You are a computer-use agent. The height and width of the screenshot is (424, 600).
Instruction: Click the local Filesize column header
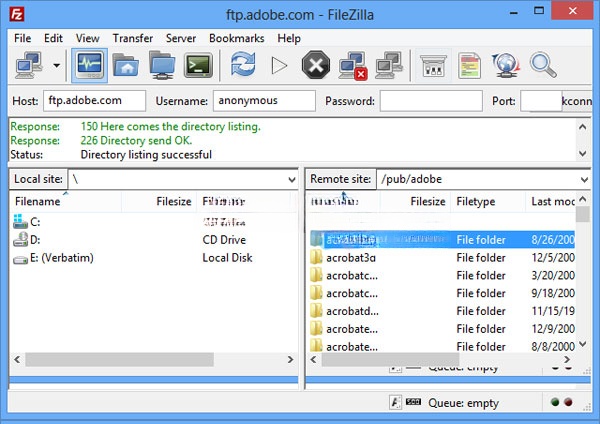[x=159, y=201]
